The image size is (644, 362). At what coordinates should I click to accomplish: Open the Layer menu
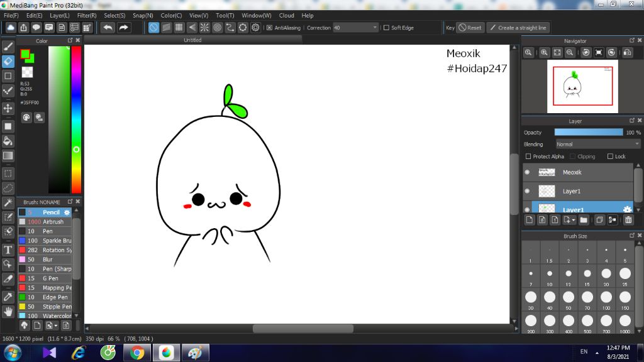[60, 16]
